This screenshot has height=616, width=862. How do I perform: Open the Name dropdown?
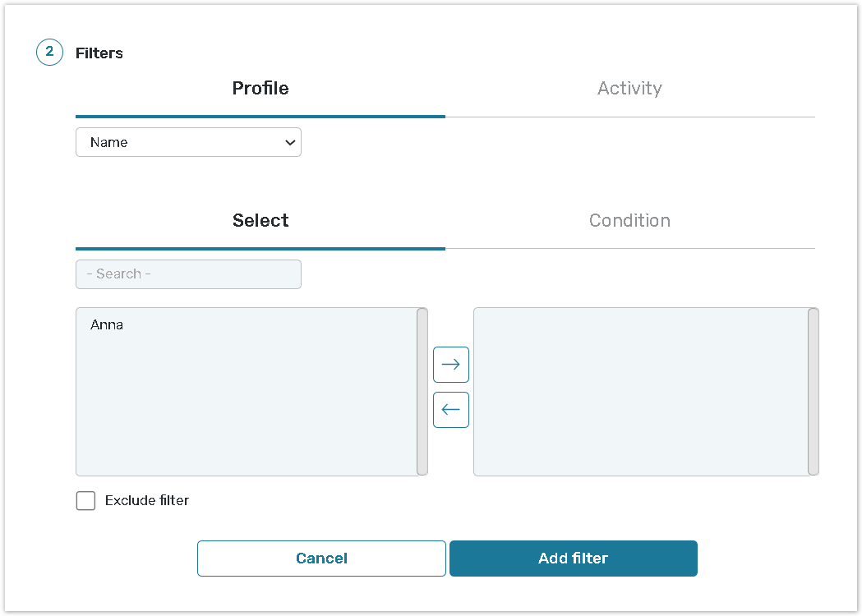click(x=188, y=142)
